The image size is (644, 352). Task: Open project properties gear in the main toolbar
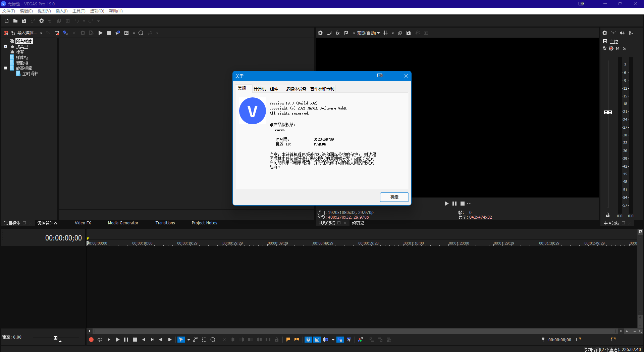[x=42, y=21]
